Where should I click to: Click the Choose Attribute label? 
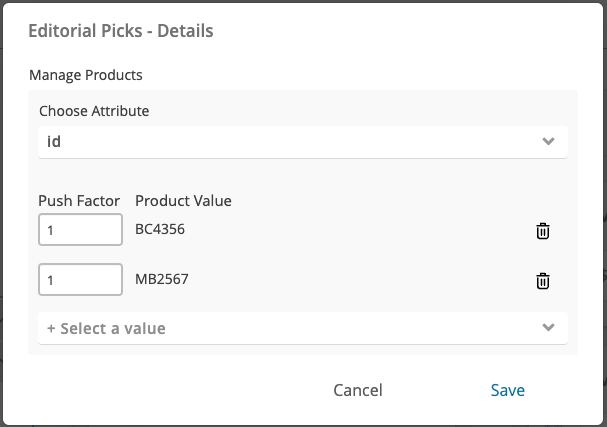point(94,111)
